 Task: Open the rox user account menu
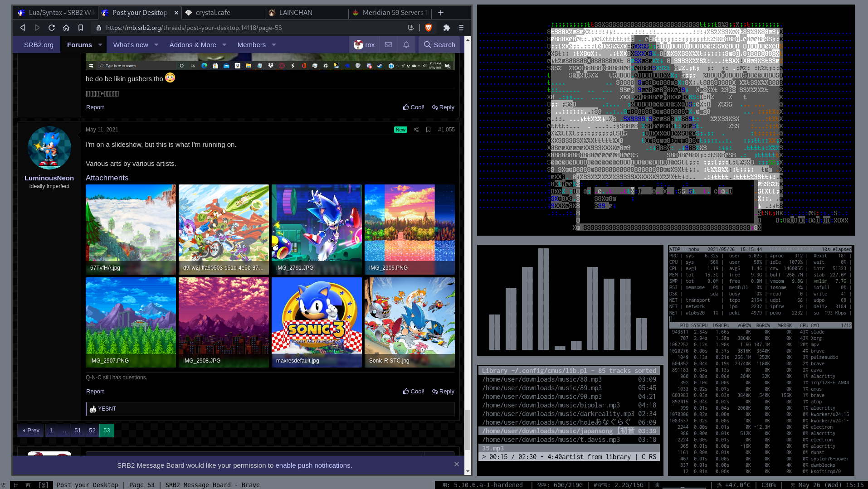[x=365, y=44]
